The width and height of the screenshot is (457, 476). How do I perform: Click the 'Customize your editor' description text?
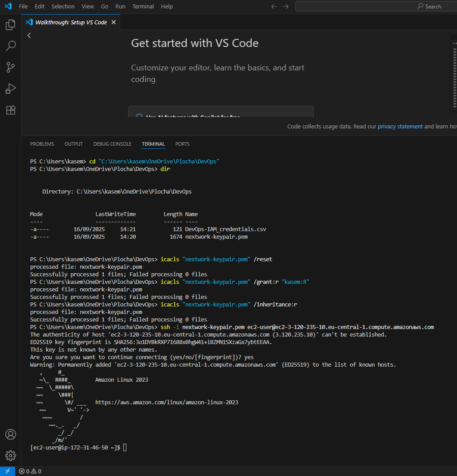218,73
